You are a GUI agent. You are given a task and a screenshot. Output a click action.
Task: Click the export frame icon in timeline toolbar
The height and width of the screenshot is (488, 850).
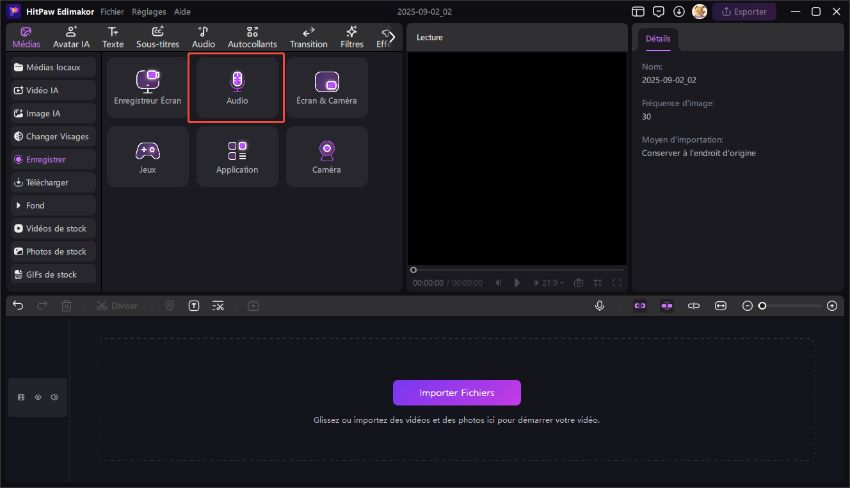click(253, 306)
